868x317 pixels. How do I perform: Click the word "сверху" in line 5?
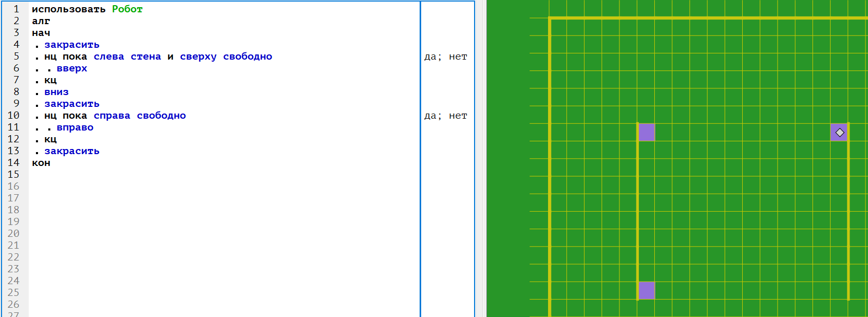coord(198,57)
